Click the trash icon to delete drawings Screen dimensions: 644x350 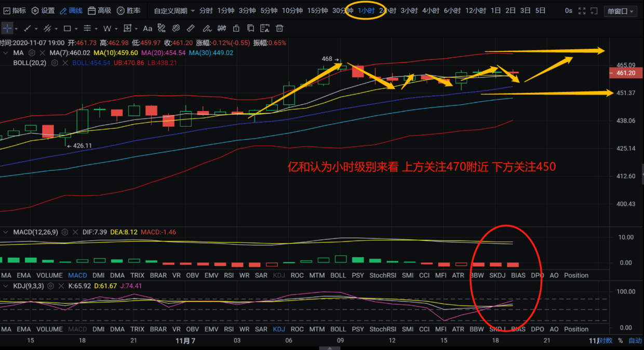(x=280, y=28)
